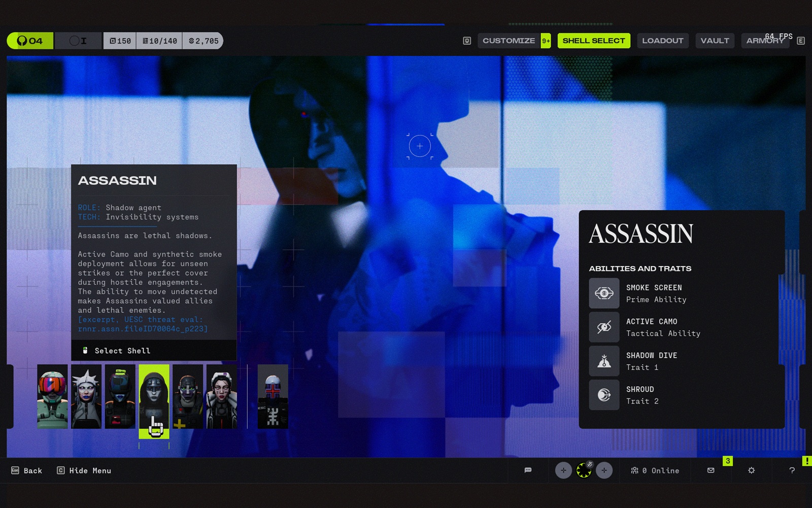812x508 pixels.
Task: Open the 0 Online friends list
Action: [655, 471]
